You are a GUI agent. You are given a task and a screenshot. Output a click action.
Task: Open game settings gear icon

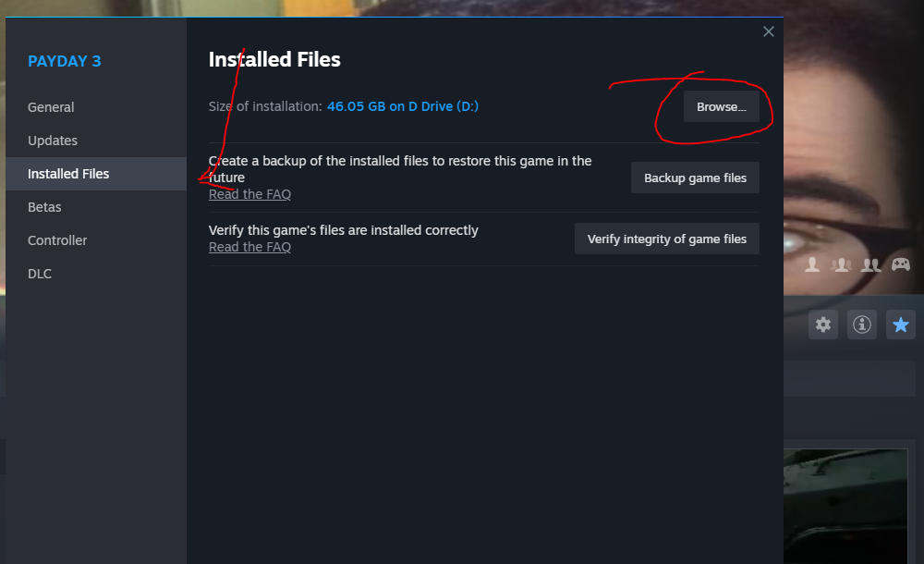tap(823, 325)
